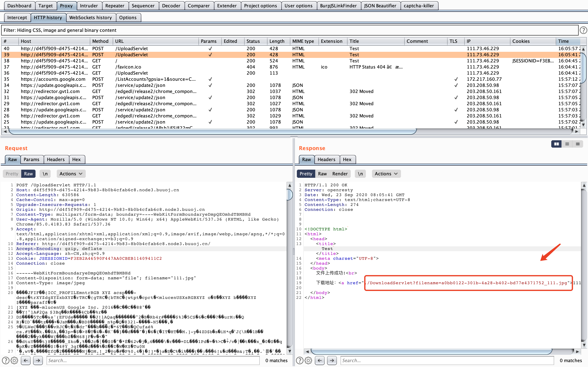Screen dimensions: 588x367
Task: Select combined single-pane layout icon
Action: pyautogui.click(x=578, y=144)
